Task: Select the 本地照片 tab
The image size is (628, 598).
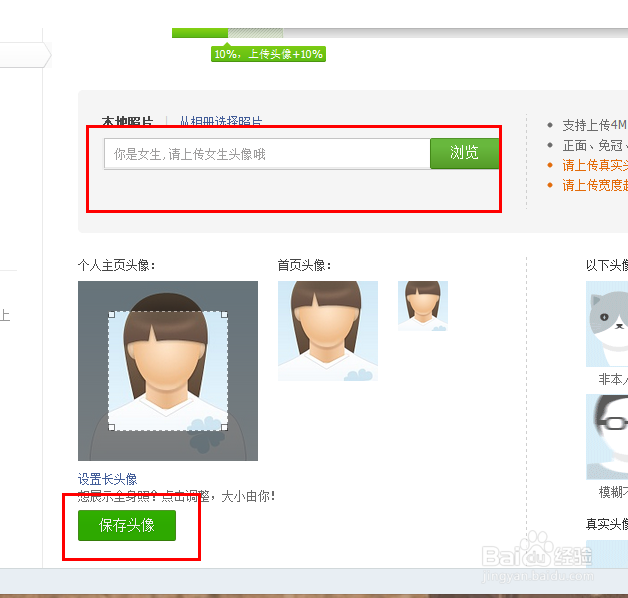Action: (x=127, y=121)
